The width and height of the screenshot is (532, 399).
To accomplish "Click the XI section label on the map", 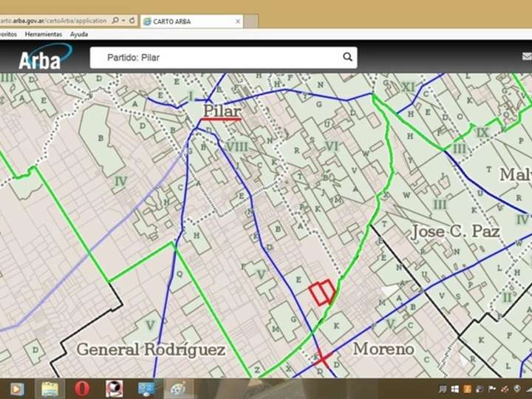I will pos(408,87).
